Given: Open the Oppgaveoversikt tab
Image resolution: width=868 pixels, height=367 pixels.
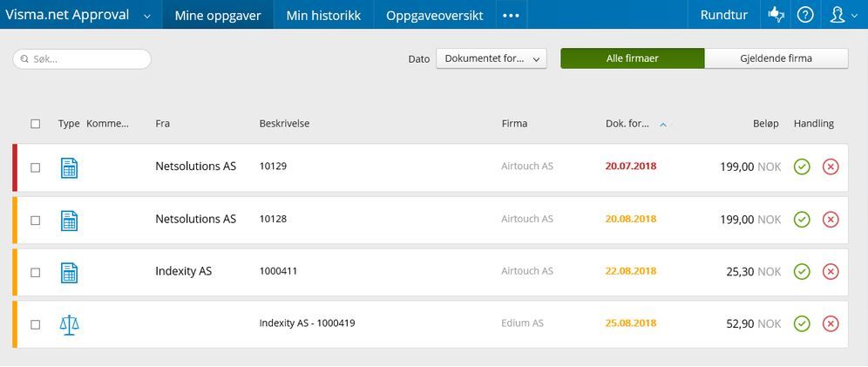Looking at the screenshot, I should coord(435,15).
